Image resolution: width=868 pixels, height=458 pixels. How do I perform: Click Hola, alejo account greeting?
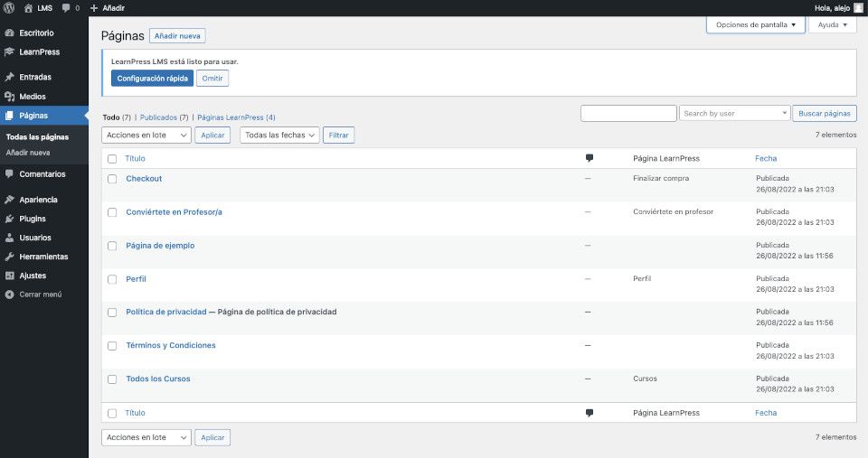(832, 8)
